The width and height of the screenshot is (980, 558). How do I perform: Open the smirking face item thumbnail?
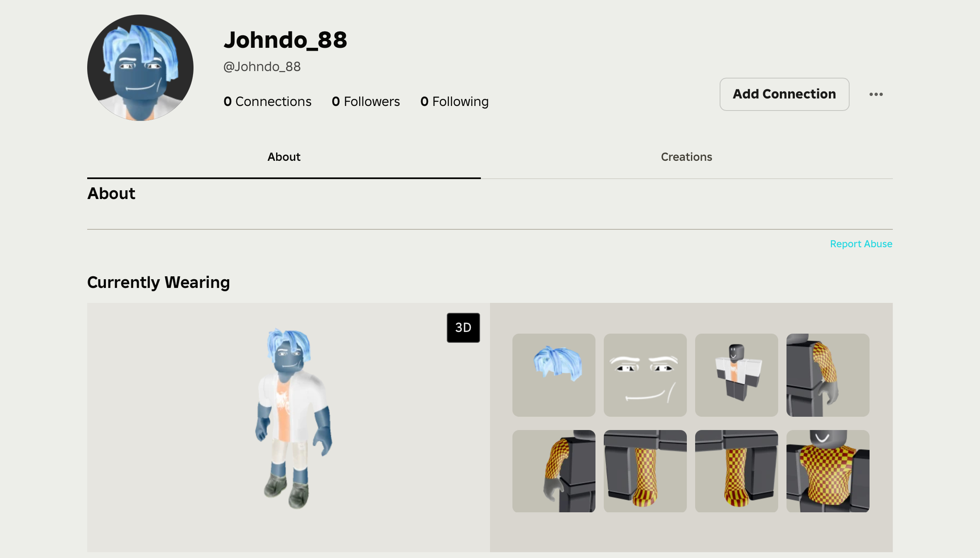coord(645,375)
